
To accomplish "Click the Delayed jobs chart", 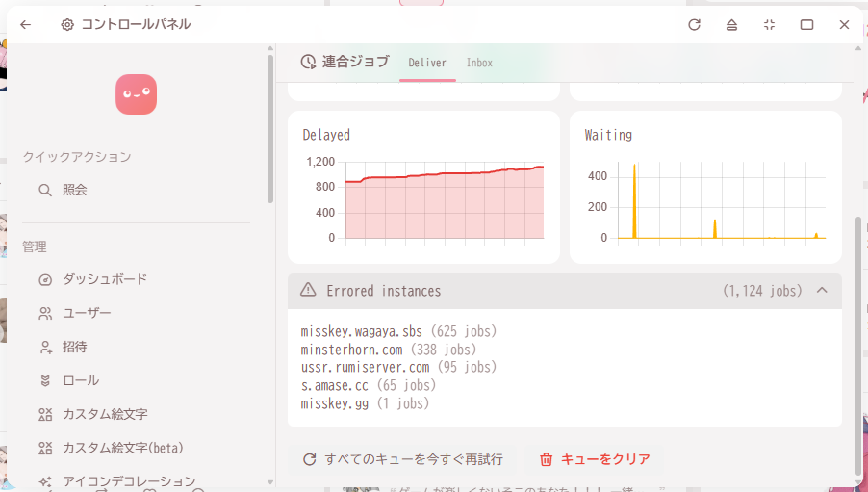I will [x=444, y=200].
